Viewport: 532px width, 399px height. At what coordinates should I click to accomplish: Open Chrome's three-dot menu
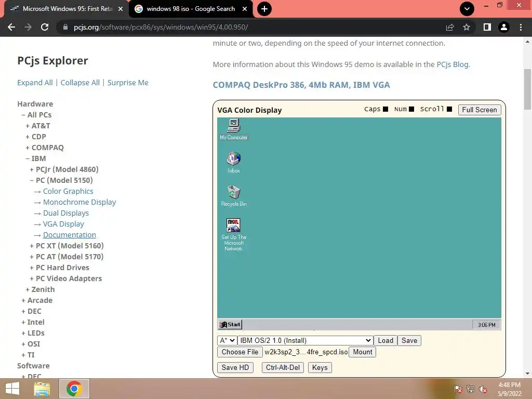click(x=521, y=27)
